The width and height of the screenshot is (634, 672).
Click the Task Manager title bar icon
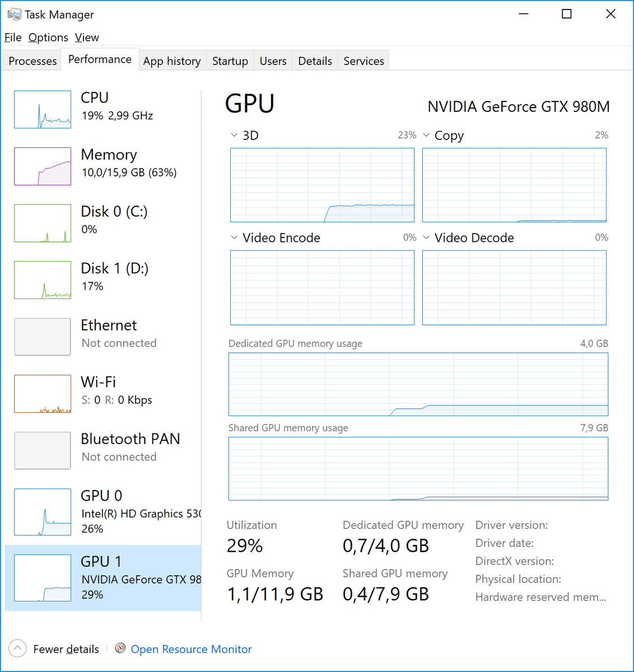14,14
